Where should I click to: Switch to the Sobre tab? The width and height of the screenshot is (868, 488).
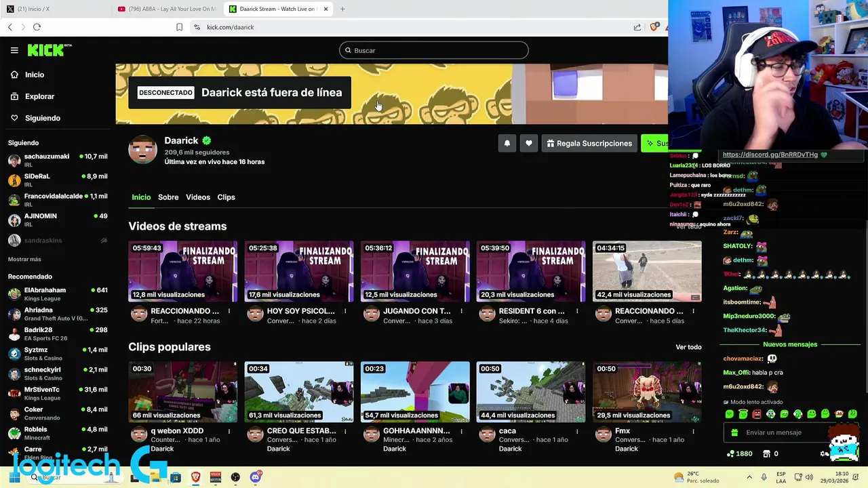pyautogui.click(x=168, y=197)
